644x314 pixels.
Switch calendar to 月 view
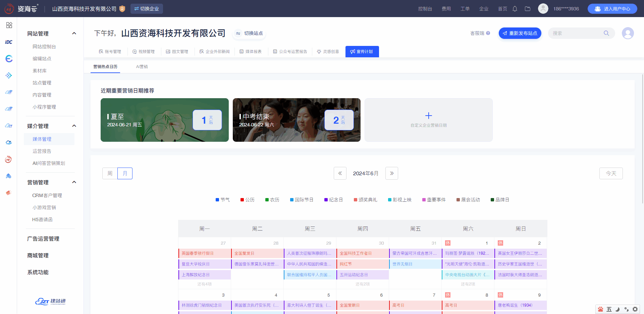tap(125, 173)
